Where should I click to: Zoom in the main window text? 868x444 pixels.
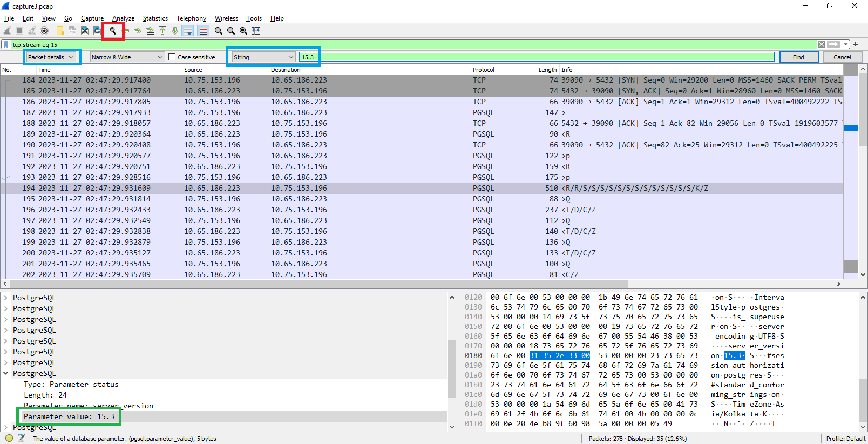(219, 31)
